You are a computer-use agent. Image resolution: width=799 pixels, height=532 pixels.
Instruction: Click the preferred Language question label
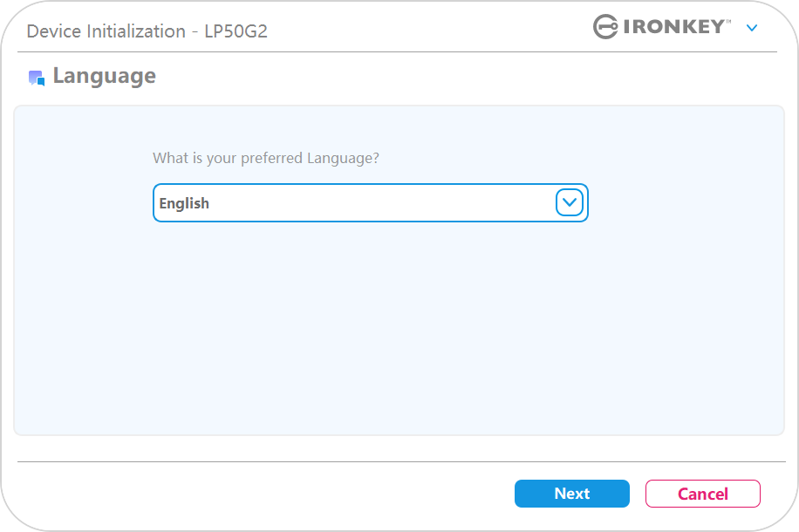(266, 158)
